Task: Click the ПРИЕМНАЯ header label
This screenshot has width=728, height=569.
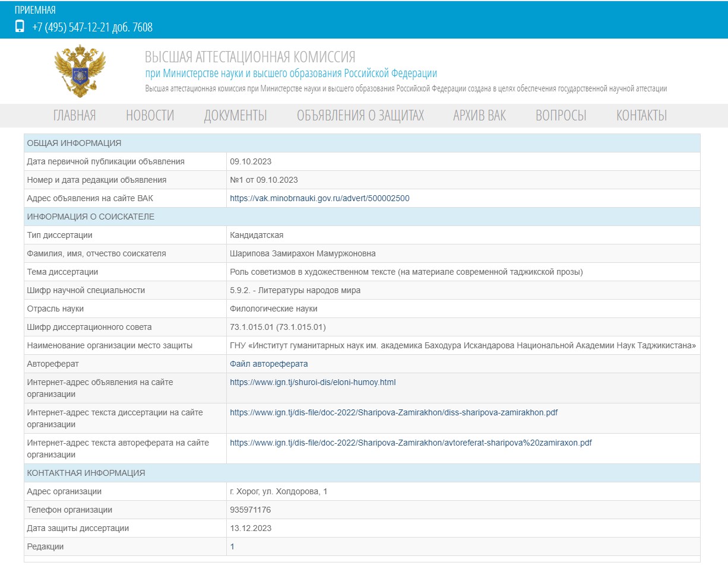Action: click(x=35, y=9)
